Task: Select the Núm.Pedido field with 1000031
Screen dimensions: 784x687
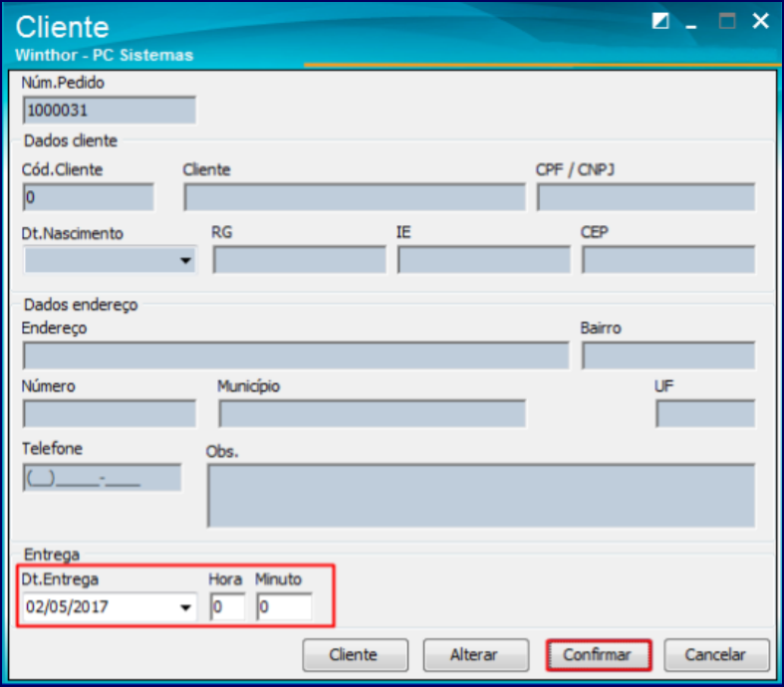Action: click(109, 111)
